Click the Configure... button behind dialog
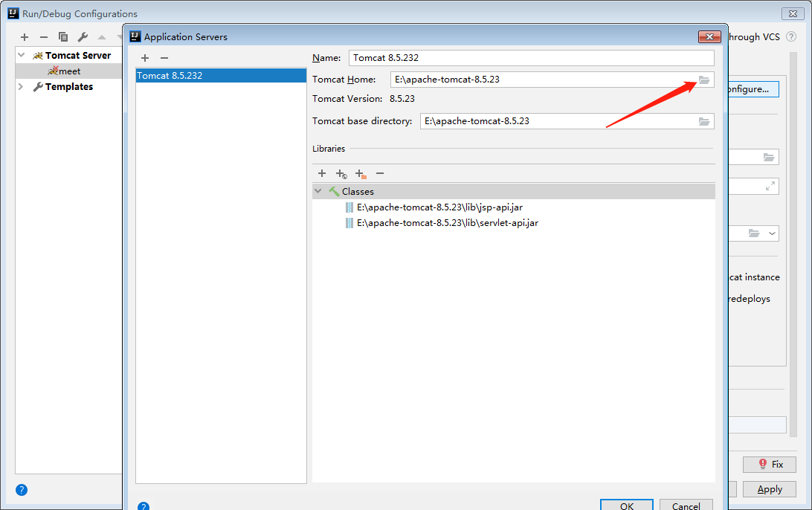 click(x=753, y=89)
